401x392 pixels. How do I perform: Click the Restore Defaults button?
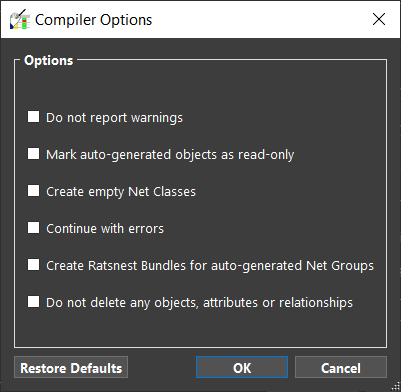click(x=71, y=367)
